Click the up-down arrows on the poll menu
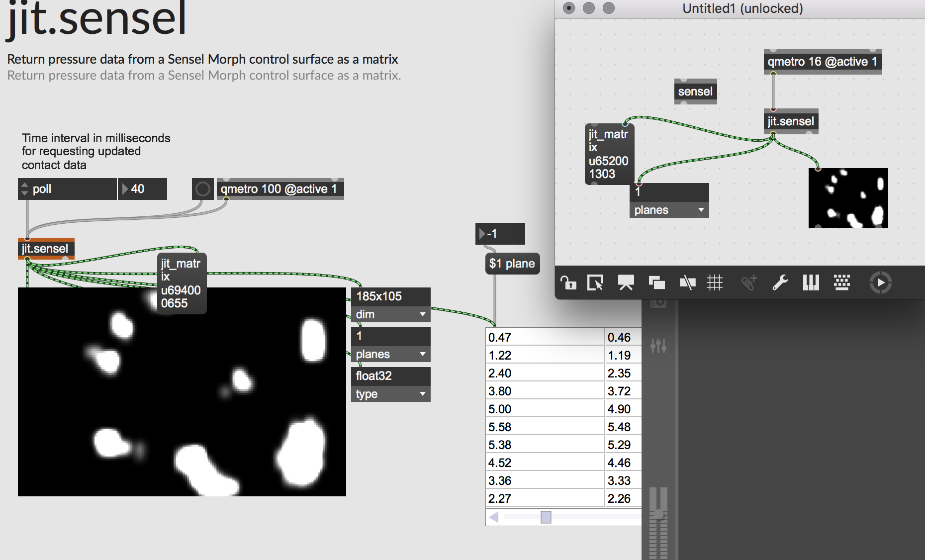 pos(24,189)
